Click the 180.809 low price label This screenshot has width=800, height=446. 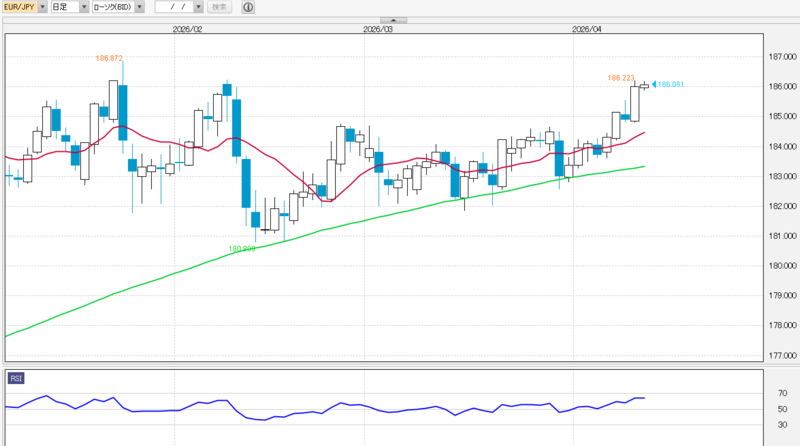tap(242, 249)
